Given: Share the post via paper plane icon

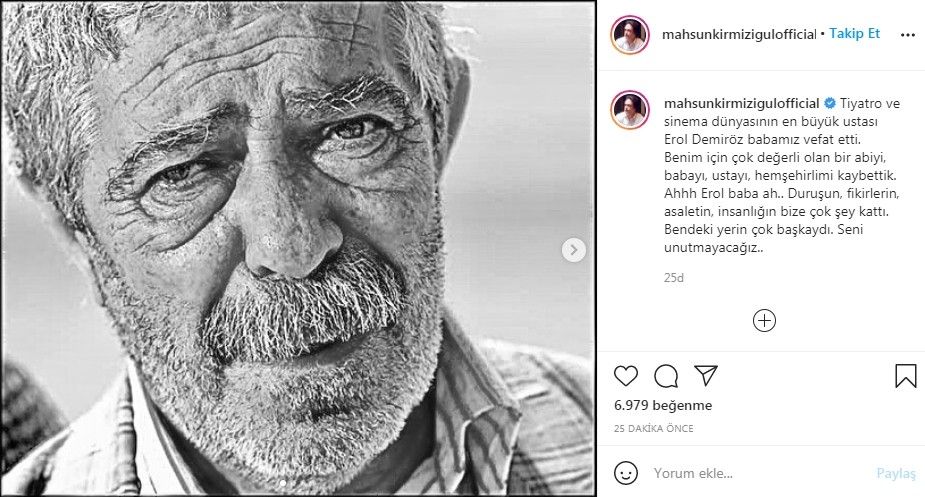Looking at the screenshot, I should click(705, 376).
